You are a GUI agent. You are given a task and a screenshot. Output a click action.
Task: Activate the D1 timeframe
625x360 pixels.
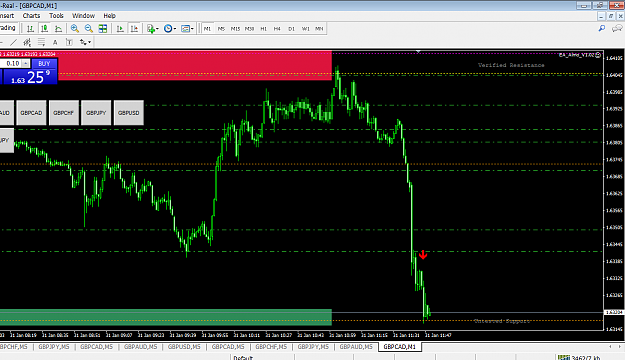pos(291,29)
